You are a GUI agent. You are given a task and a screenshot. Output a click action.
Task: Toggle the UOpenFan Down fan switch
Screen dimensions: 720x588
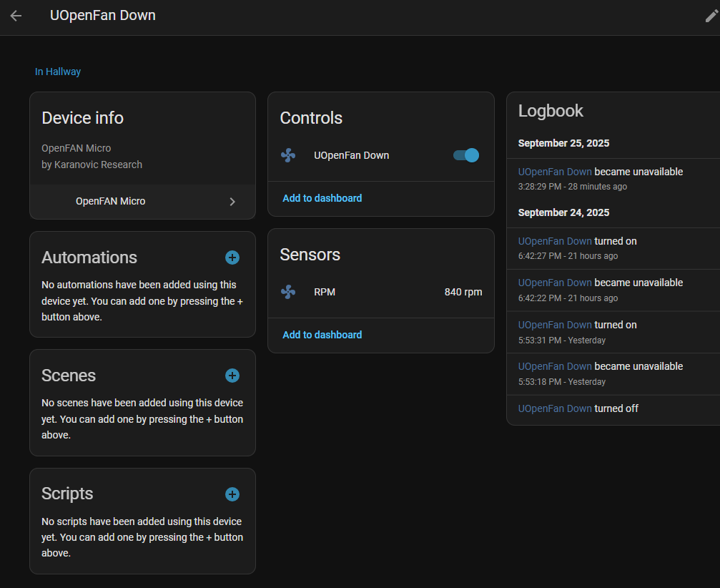click(466, 155)
